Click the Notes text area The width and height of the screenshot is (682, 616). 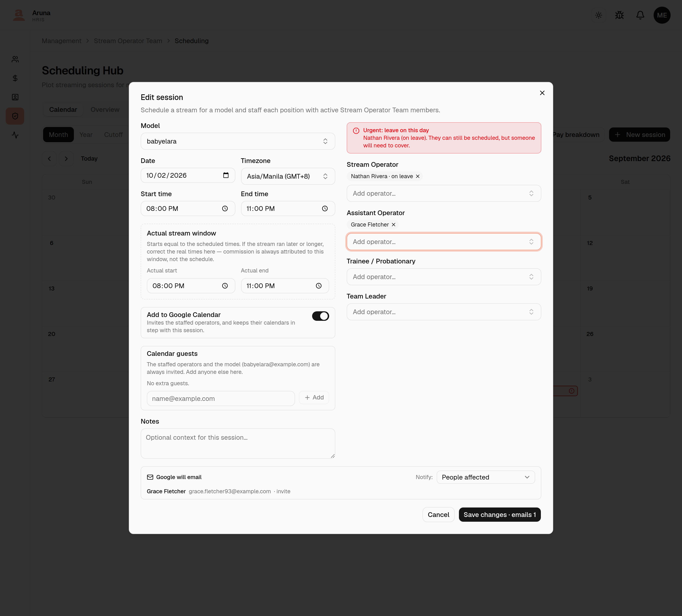(238, 444)
